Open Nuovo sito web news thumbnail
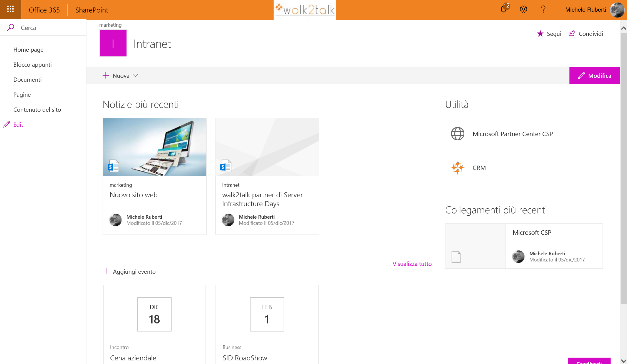 click(x=155, y=147)
